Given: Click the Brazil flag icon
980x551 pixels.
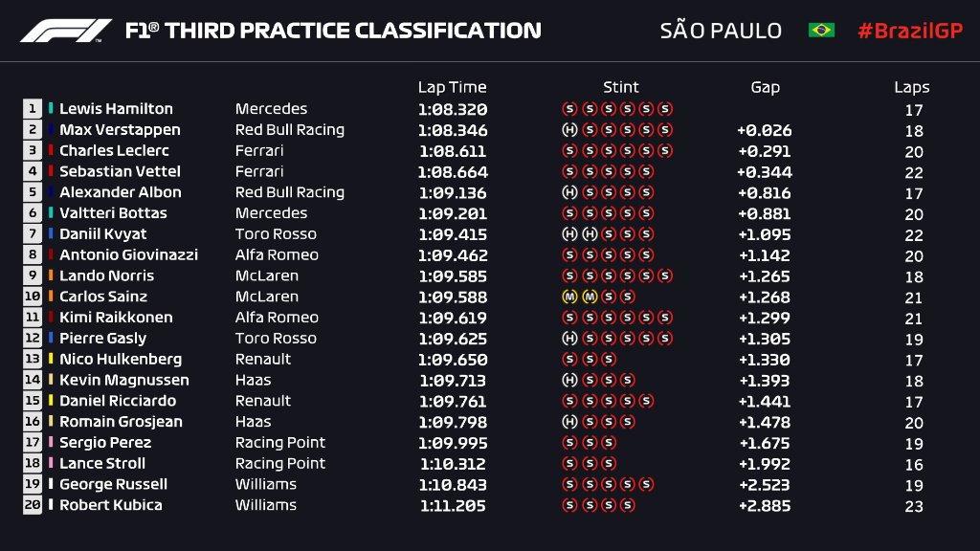Looking at the screenshot, I should (x=820, y=31).
